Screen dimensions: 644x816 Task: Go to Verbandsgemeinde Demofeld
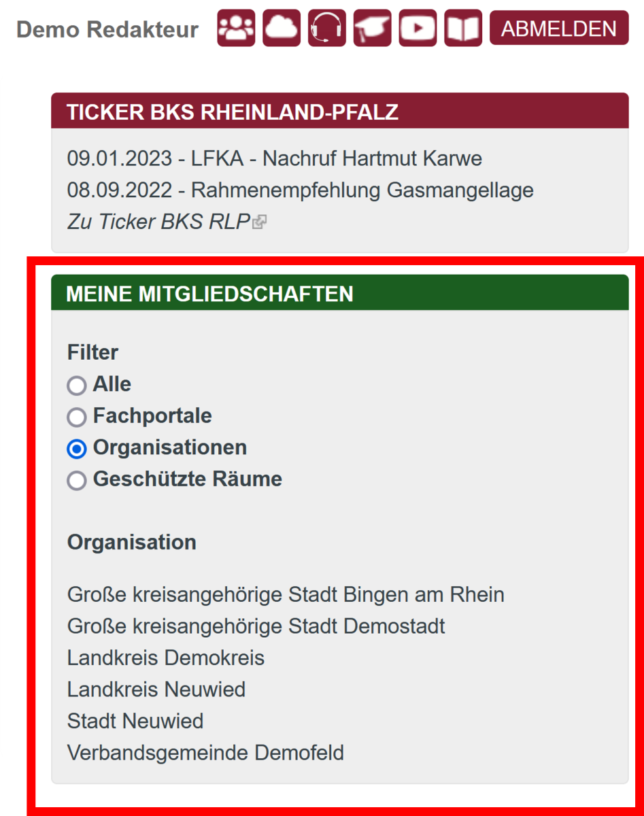(205, 753)
